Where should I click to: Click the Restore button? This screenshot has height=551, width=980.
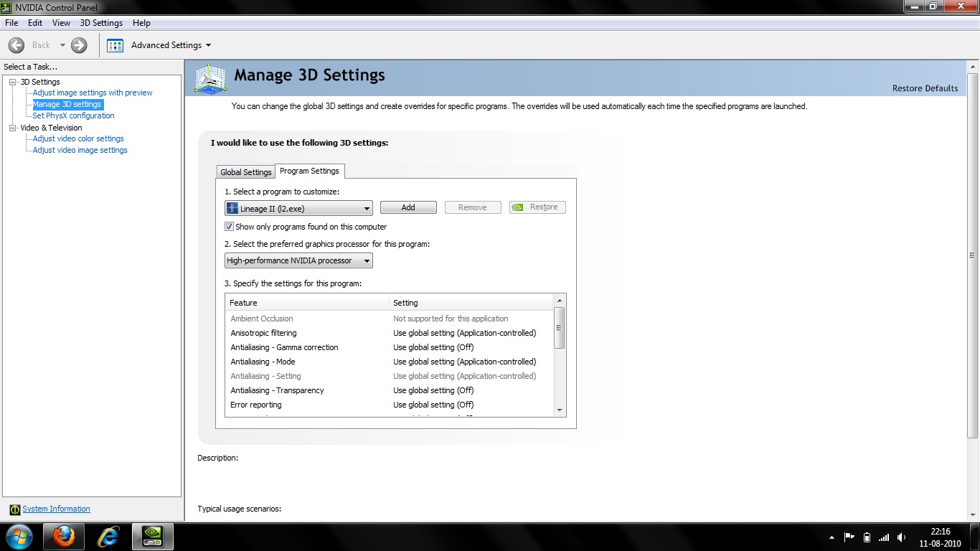point(537,207)
